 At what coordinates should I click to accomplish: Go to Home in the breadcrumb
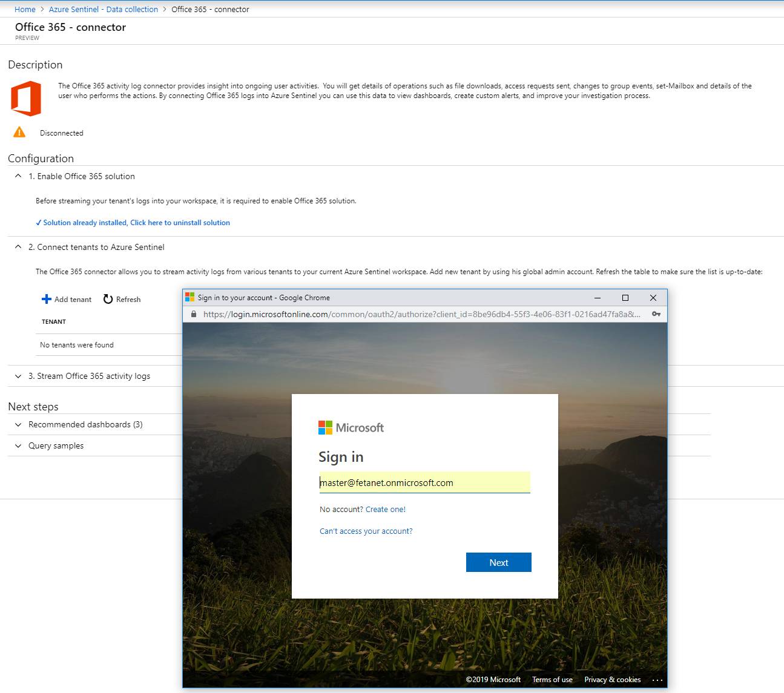(x=25, y=9)
